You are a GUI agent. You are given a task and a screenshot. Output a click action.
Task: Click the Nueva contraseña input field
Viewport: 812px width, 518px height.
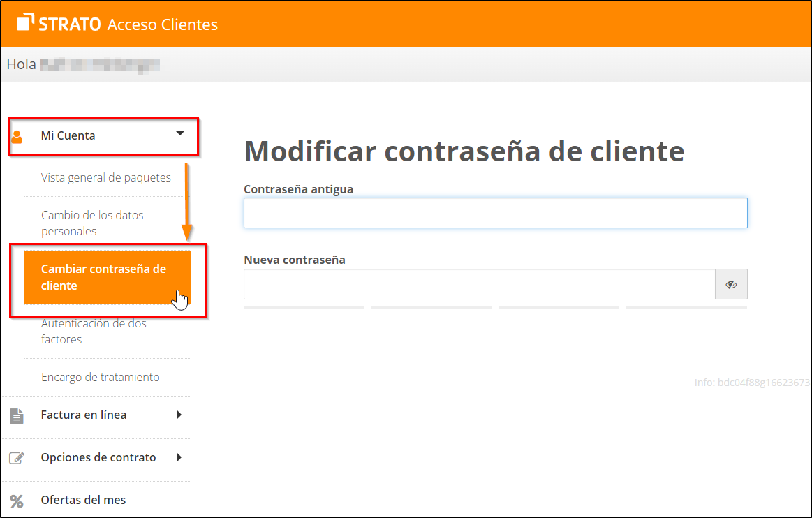(478, 284)
